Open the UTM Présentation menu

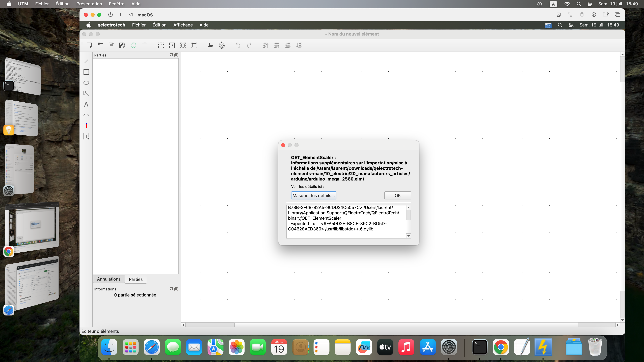[89, 4]
